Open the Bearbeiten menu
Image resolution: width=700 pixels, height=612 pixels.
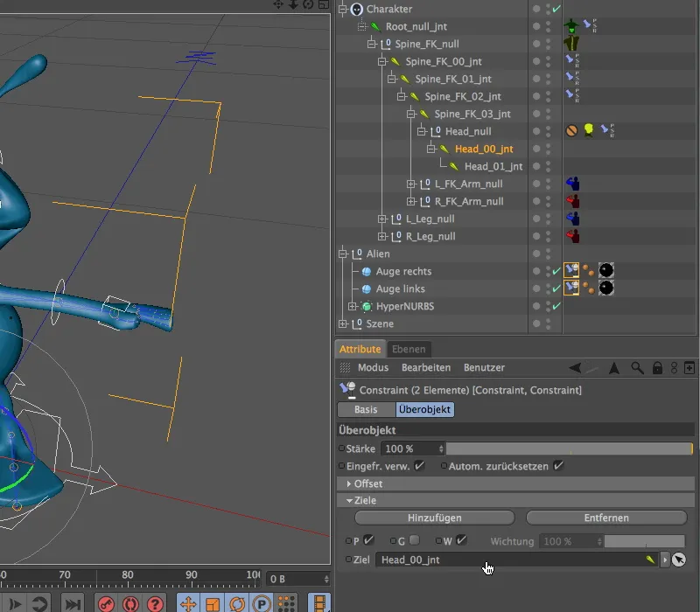426,367
